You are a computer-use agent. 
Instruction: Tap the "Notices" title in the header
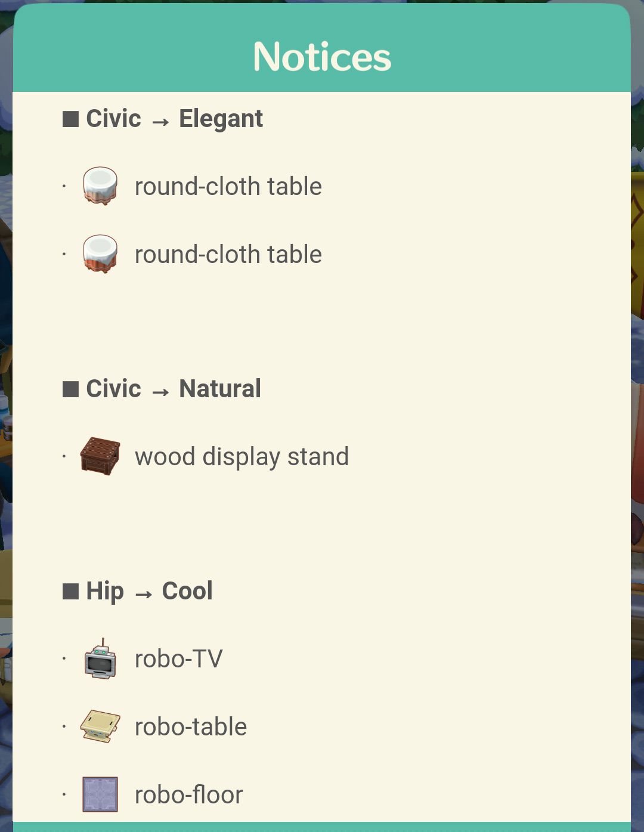(x=322, y=57)
